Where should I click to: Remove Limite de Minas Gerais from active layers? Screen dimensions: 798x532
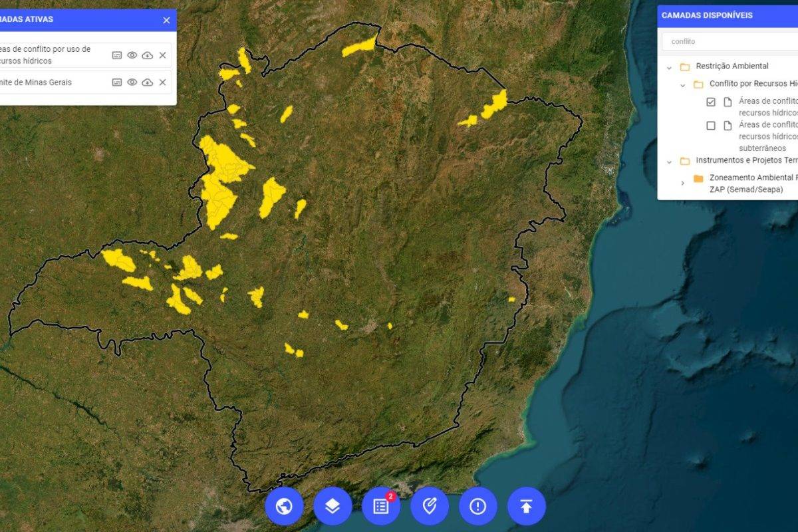(x=162, y=82)
